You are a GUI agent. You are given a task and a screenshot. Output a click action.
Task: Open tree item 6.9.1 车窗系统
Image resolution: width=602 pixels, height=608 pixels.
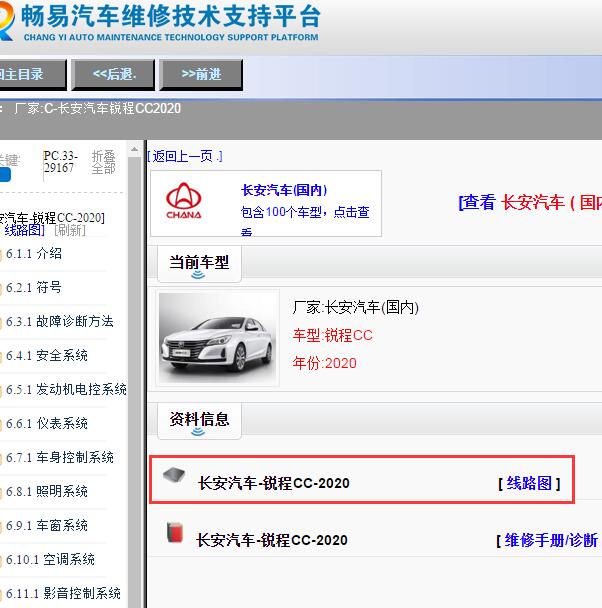(47, 525)
